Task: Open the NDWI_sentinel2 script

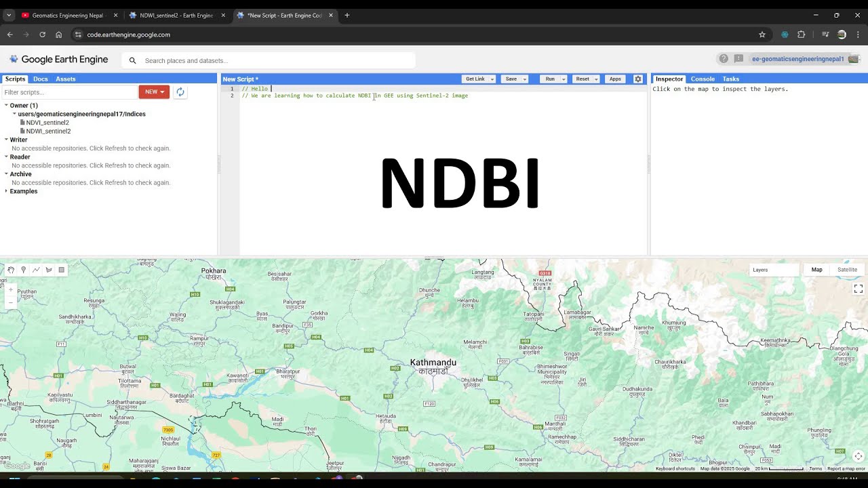Action: (48, 131)
